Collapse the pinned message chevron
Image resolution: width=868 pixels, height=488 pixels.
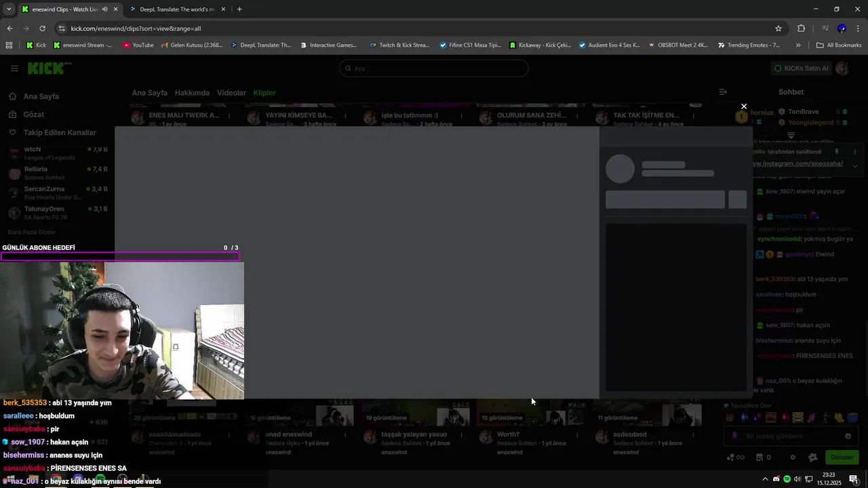[854, 165]
